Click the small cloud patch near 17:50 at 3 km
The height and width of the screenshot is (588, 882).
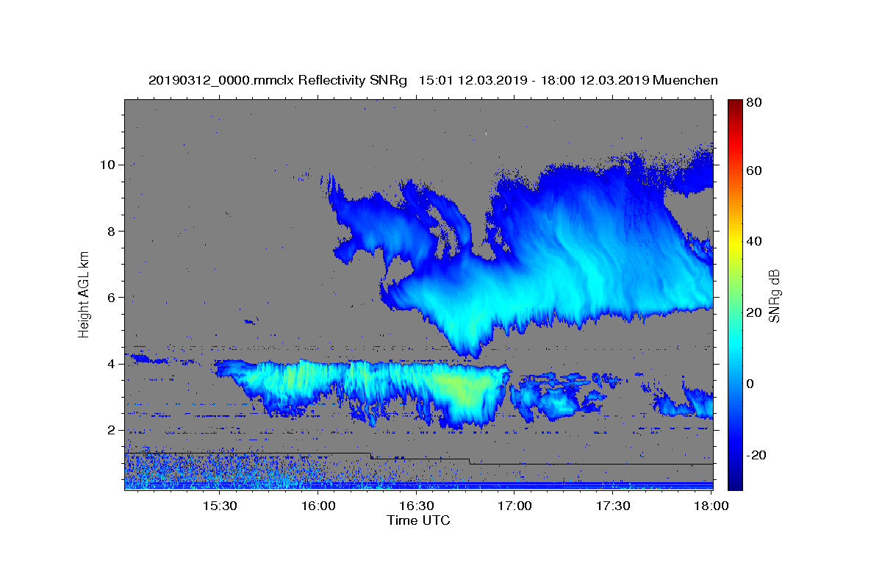[684, 403]
